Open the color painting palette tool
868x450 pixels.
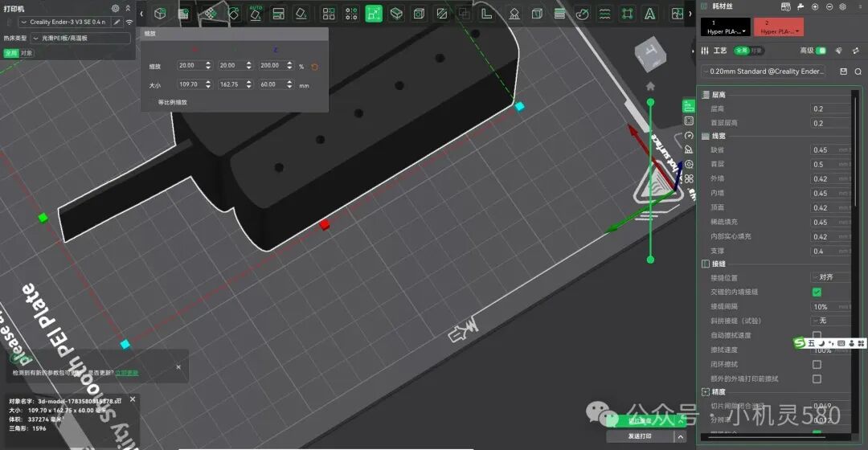point(583,14)
